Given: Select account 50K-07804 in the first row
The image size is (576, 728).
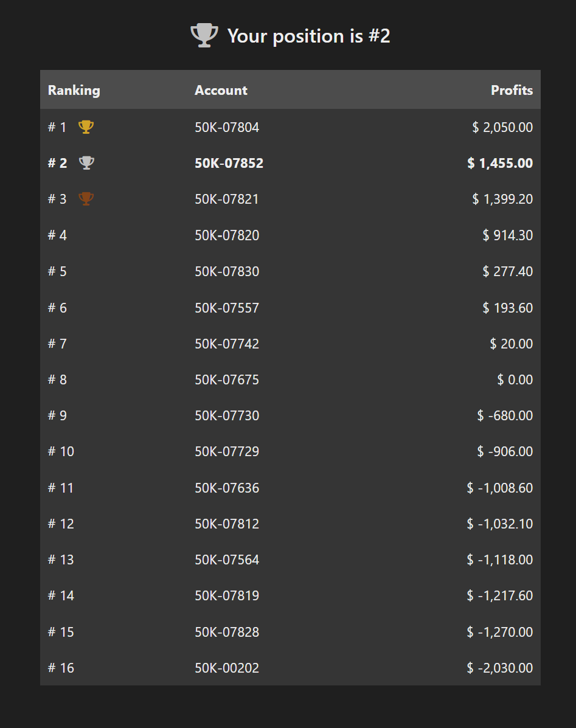Looking at the screenshot, I should [227, 128].
